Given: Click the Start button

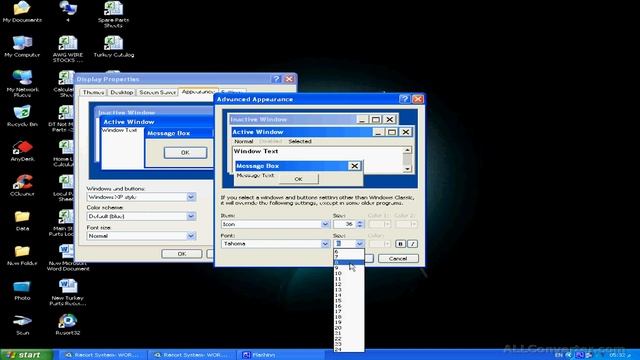Looking at the screenshot, I should click(x=27, y=355).
